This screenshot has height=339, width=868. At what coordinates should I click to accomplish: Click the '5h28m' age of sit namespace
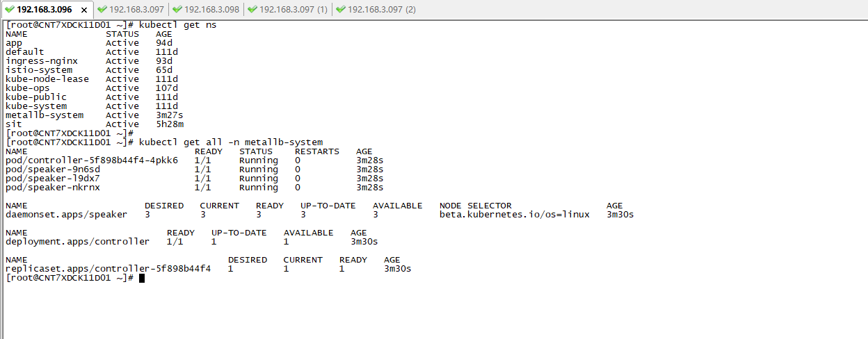(x=170, y=124)
